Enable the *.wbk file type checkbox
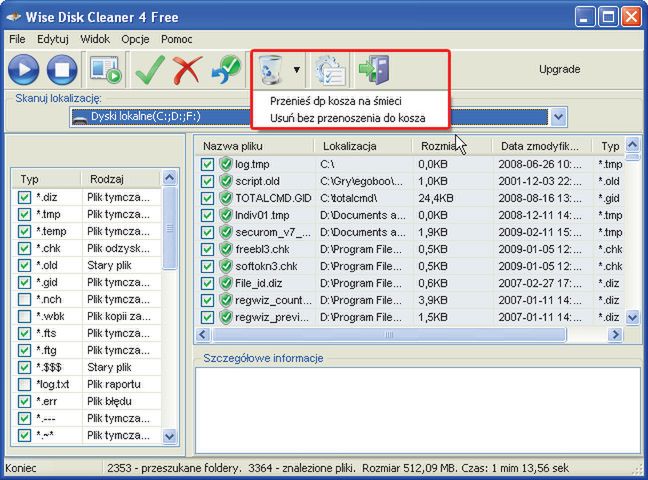648x480 pixels. click(24, 316)
